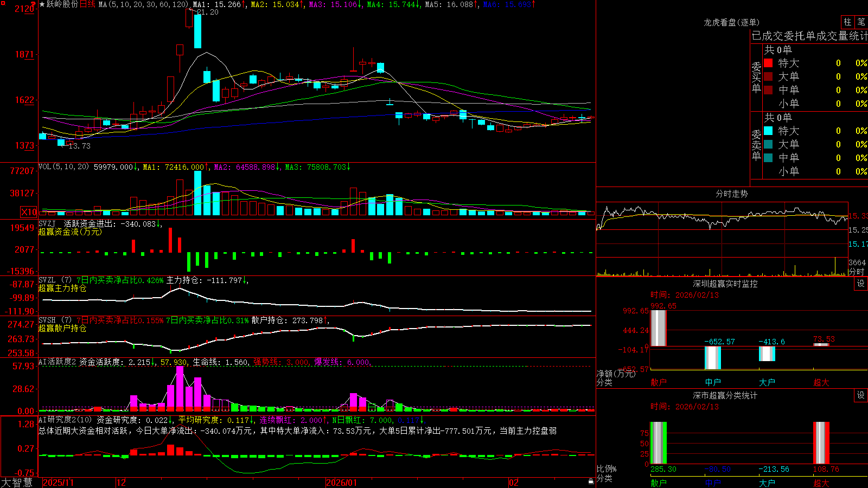Click the dark red 中单 buy-order swatch
Viewport: 868px width, 488px height.
click(768, 90)
